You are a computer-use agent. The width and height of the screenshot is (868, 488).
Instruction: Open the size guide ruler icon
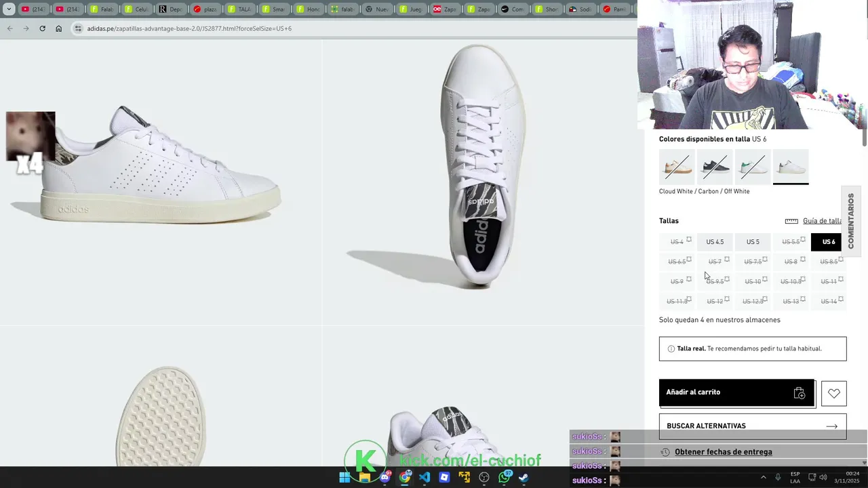[791, 221]
